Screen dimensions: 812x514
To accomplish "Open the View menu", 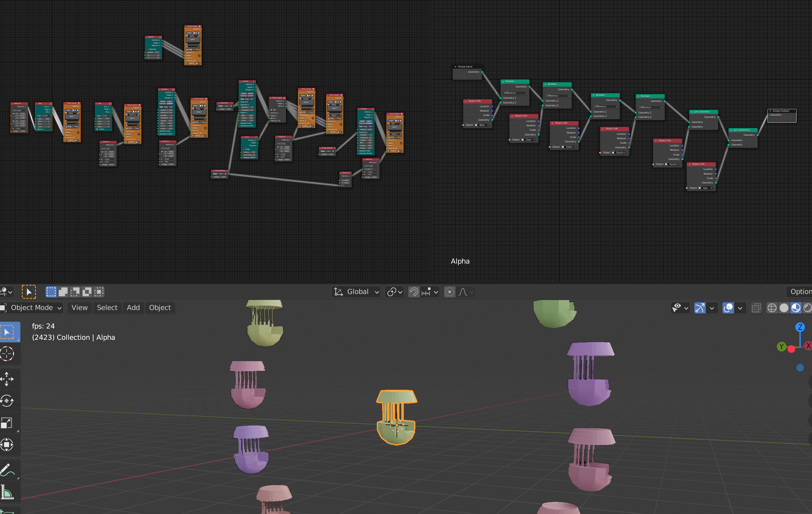I will (79, 308).
